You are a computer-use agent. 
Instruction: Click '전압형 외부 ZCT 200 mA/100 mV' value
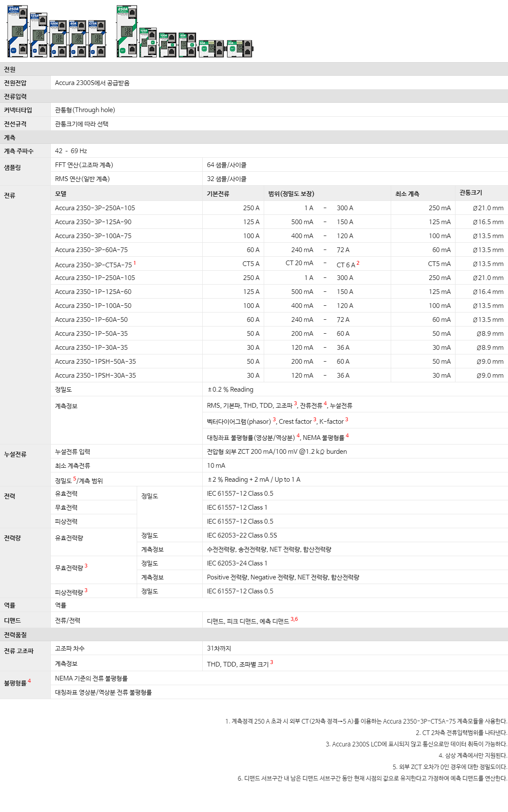click(277, 452)
